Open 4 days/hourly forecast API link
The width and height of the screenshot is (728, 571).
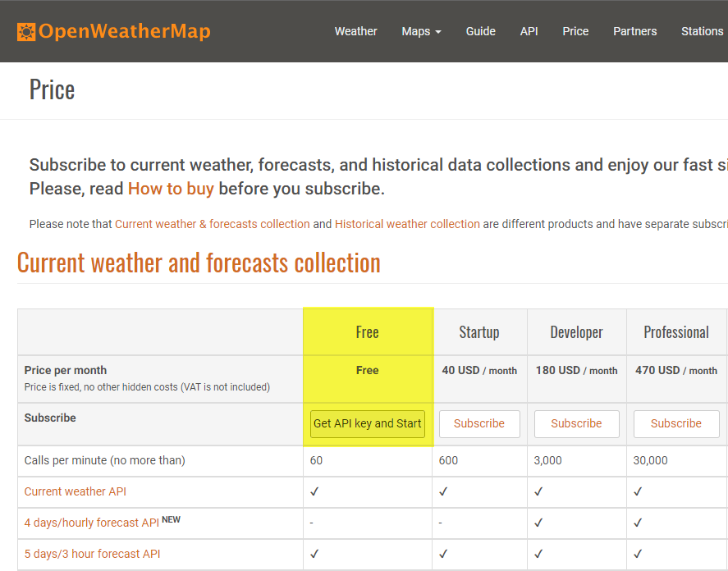pyautogui.click(x=92, y=523)
